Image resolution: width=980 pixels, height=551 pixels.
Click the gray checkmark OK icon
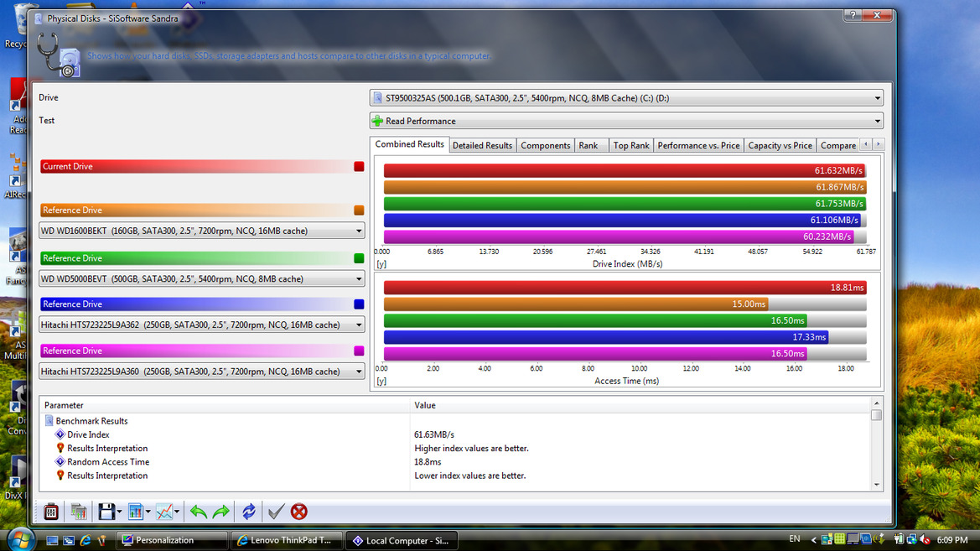click(276, 512)
